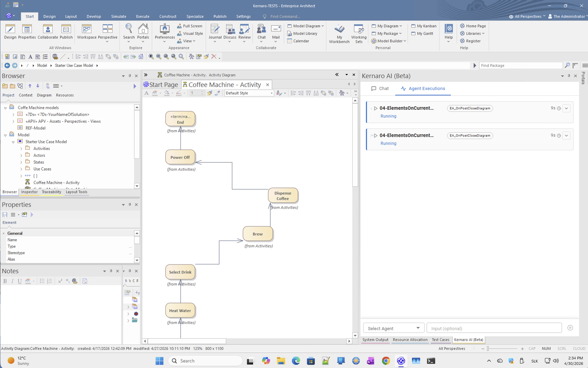Open Google Chrome from the taskbar
588x368 pixels.
tap(386, 361)
